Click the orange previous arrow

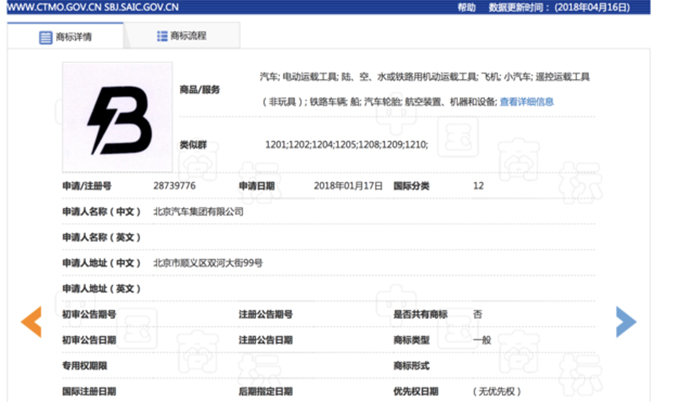(x=31, y=321)
